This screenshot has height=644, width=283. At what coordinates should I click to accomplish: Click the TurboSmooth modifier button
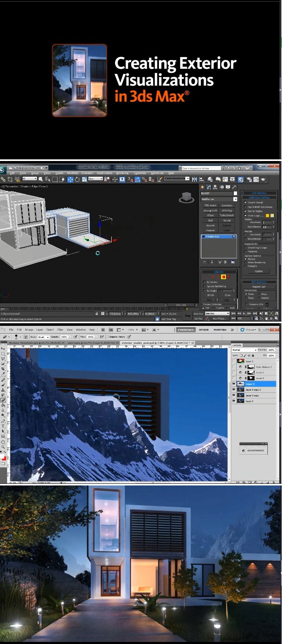(x=226, y=215)
